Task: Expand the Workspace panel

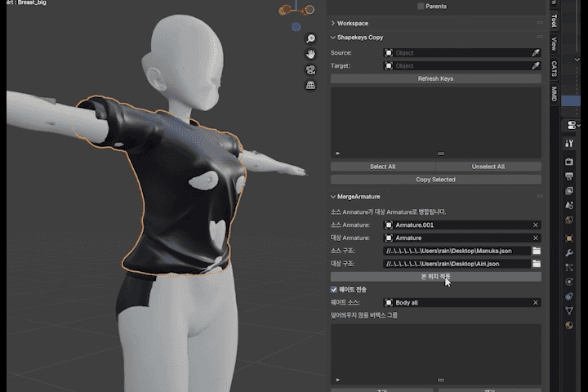Action: (333, 23)
